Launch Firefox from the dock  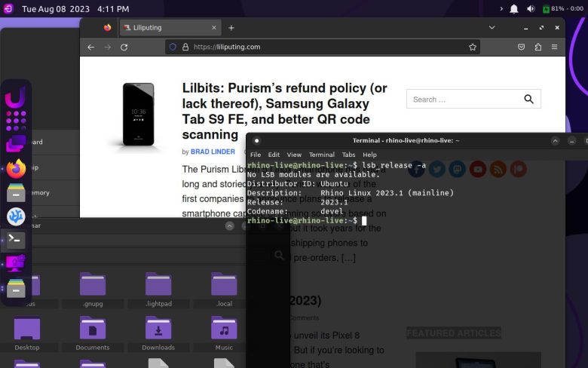[16, 168]
